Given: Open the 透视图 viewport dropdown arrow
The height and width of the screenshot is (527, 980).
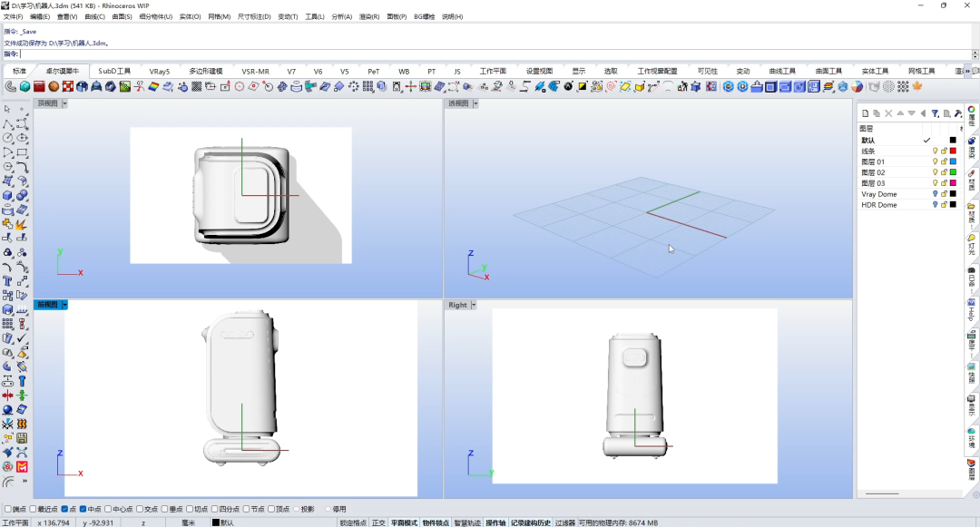Looking at the screenshot, I should [x=475, y=103].
